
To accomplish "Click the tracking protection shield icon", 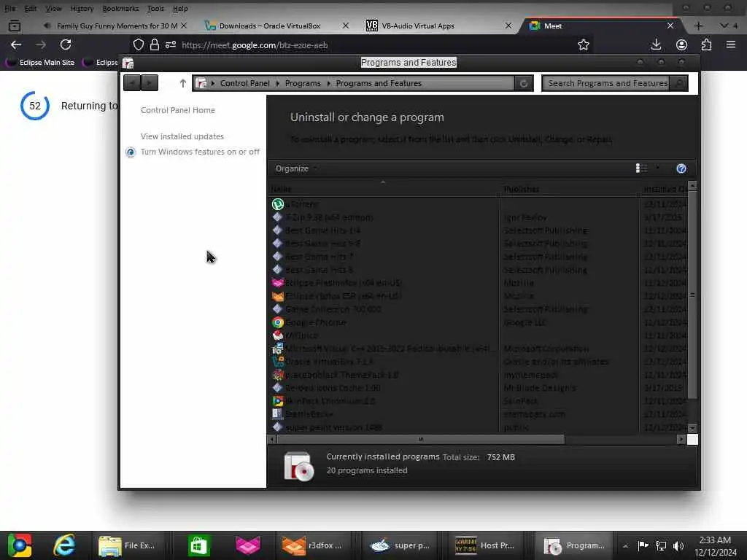I will tap(139, 44).
